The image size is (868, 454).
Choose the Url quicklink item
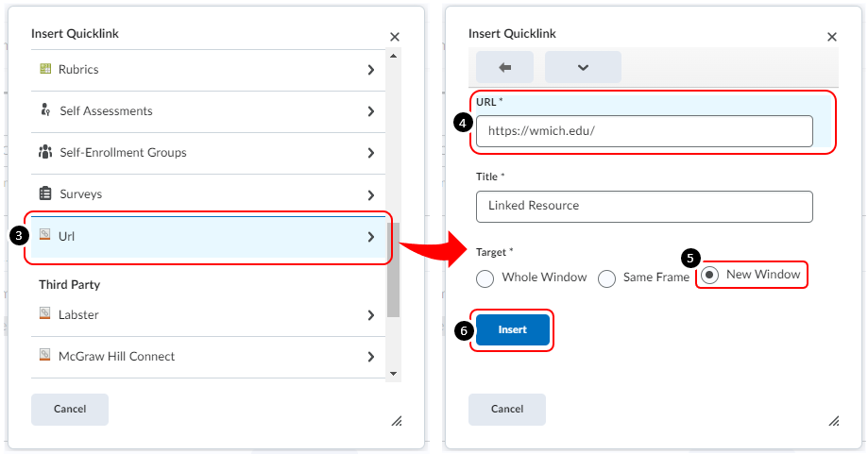208,237
